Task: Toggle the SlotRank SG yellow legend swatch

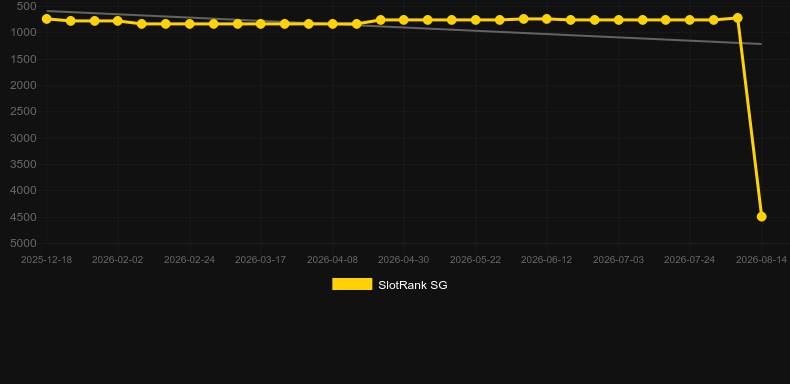Action: click(x=352, y=284)
